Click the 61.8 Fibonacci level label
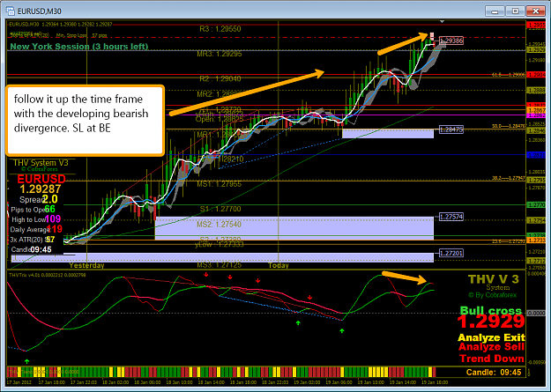Viewport: 551px width, 392px height. tap(509, 75)
